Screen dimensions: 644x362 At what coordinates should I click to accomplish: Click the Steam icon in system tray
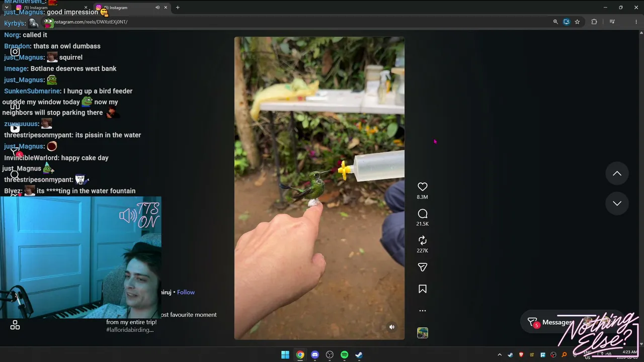coord(510,355)
